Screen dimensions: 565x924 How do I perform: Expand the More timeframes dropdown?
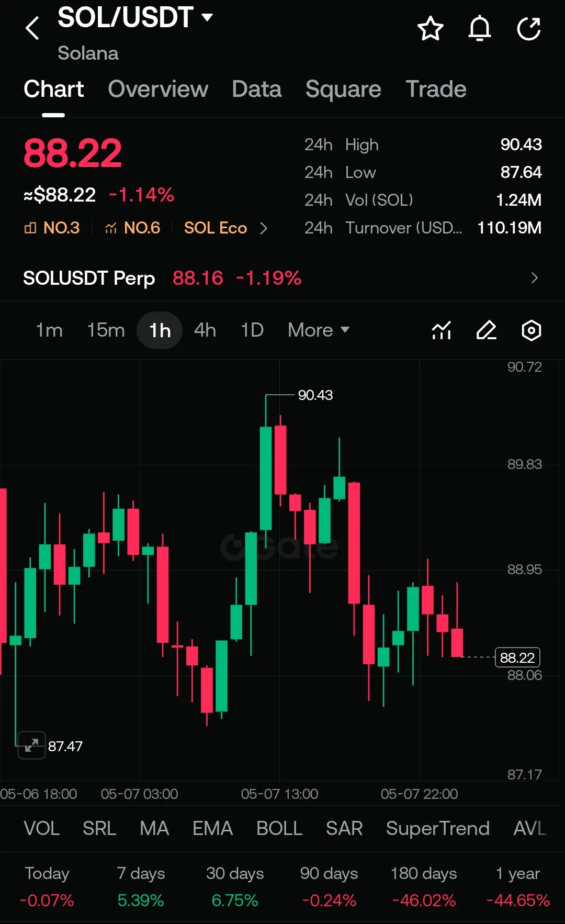319,330
